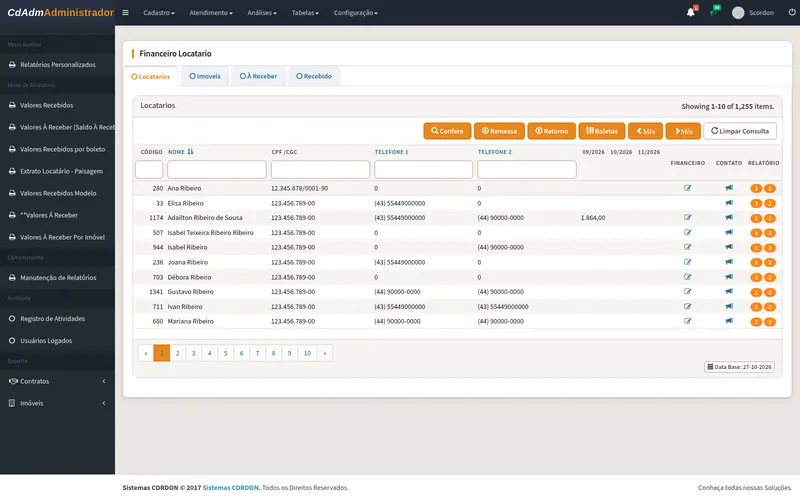Screen dimensions: 800x500
Task: Go to pagination page 10
Action: (x=307, y=353)
